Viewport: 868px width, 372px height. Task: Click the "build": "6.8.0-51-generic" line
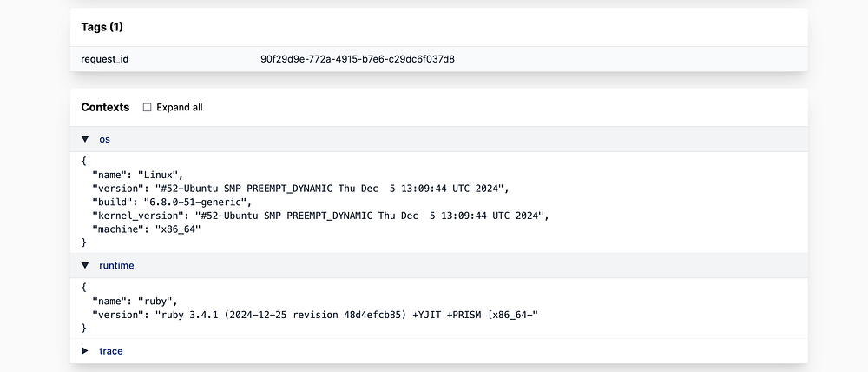(x=168, y=202)
